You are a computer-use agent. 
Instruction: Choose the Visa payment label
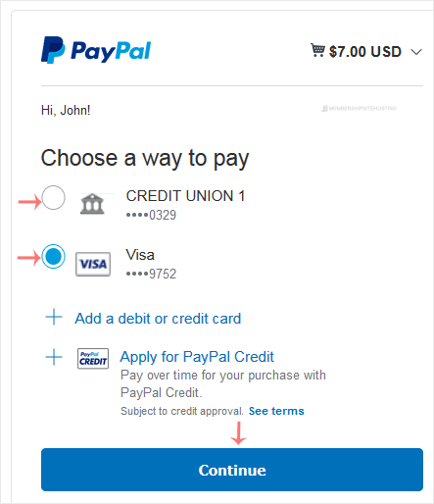tap(140, 255)
